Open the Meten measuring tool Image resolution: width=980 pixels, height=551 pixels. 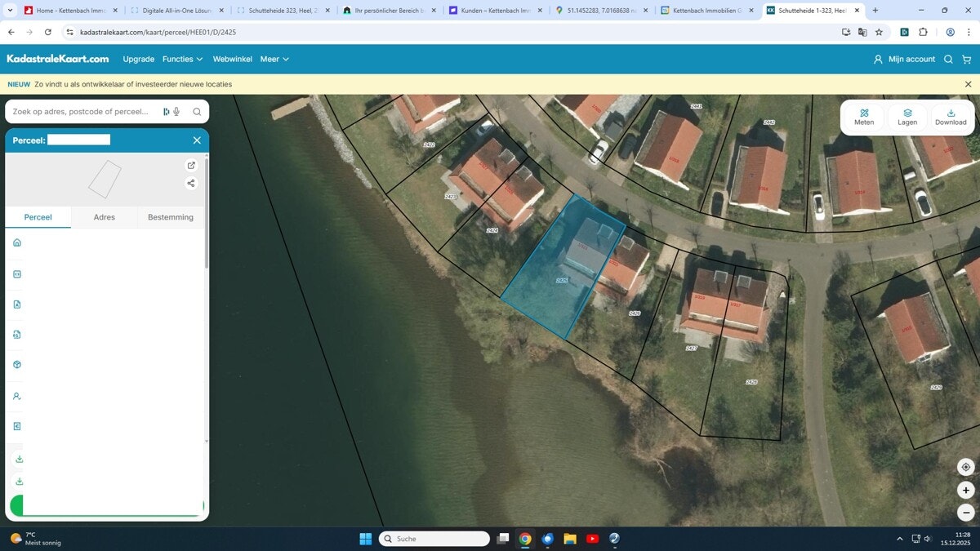[864, 117]
